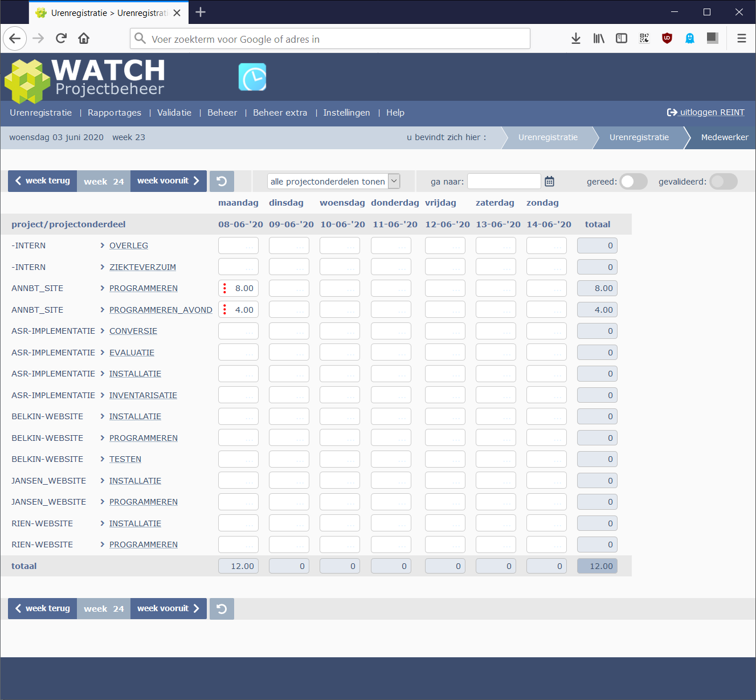Click Monday 8.00 hours field for ANNBT_SITE PROGRAMMEREN
The width and height of the screenshot is (756, 700).
238,288
